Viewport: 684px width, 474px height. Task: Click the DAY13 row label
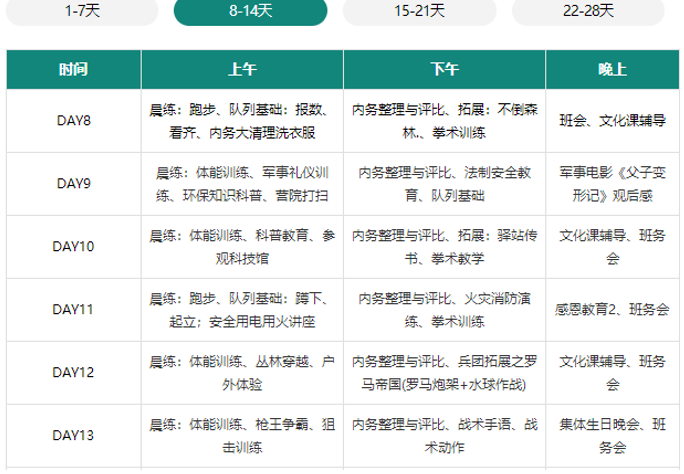74,435
